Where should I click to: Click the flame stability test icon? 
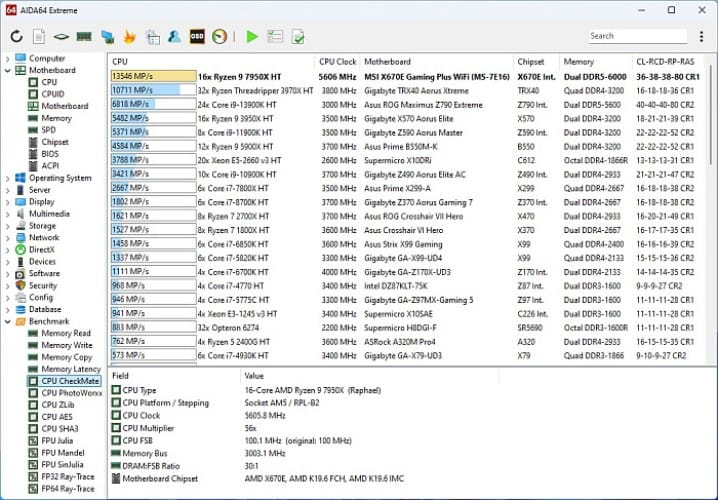pos(129,37)
